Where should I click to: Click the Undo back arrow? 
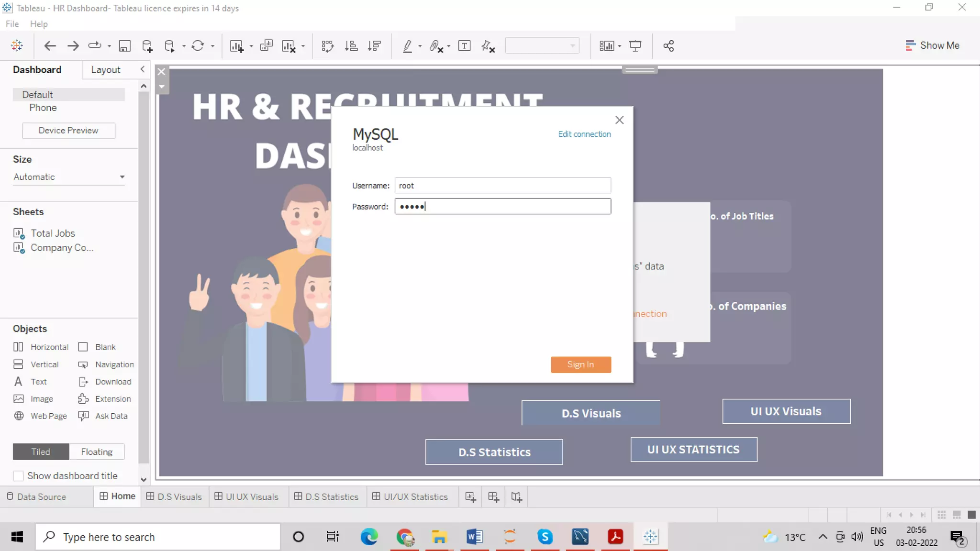tap(50, 45)
